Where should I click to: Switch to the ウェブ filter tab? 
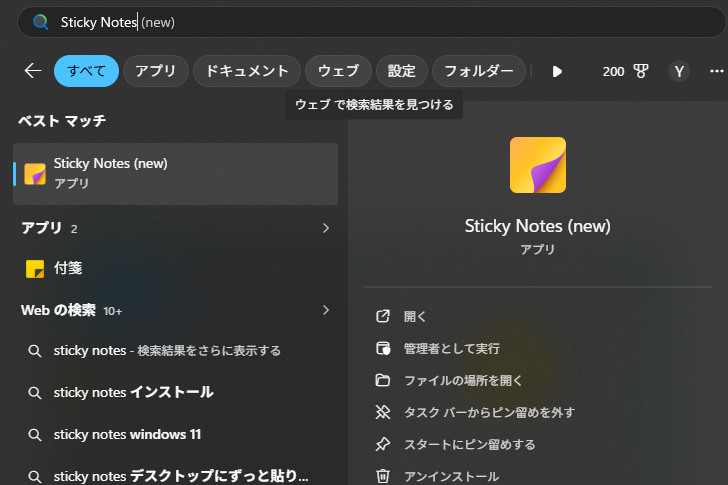point(338,71)
